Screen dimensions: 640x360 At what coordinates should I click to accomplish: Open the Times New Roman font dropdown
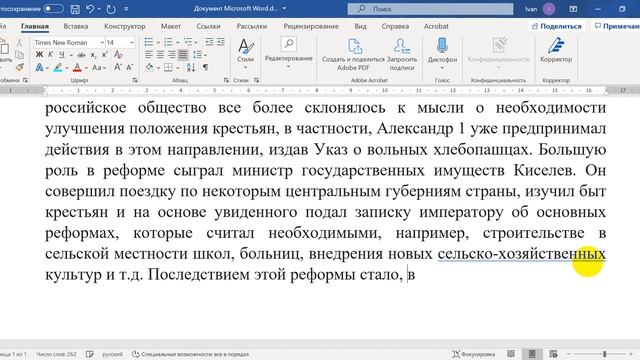pos(102,42)
